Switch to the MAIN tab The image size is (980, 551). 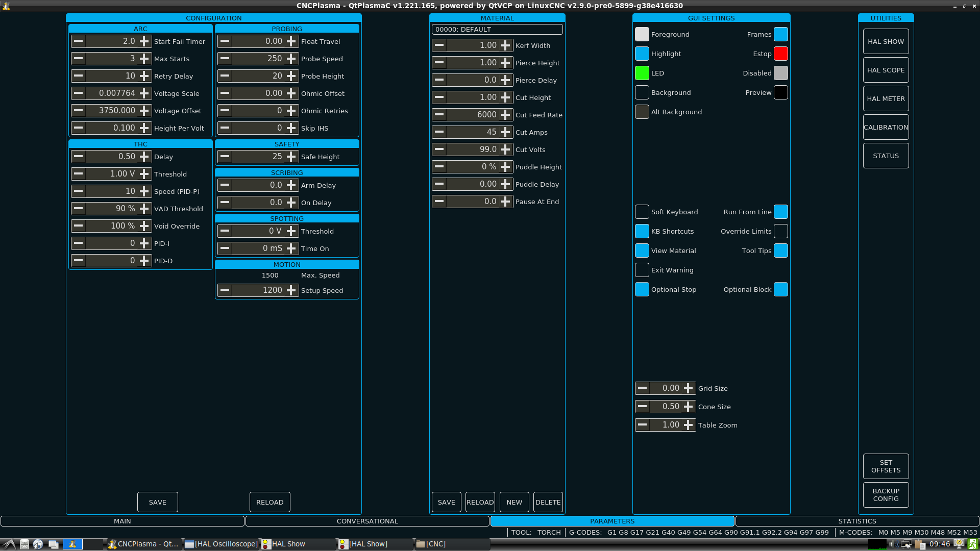pos(122,521)
